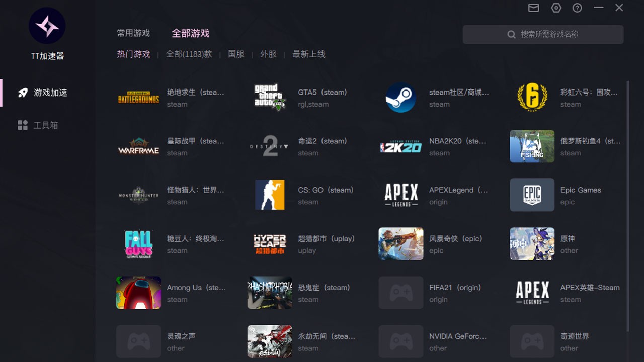644x362 pixels.
Task: Select the 原神 game thumbnail
Action: click(x=532, y=244)
